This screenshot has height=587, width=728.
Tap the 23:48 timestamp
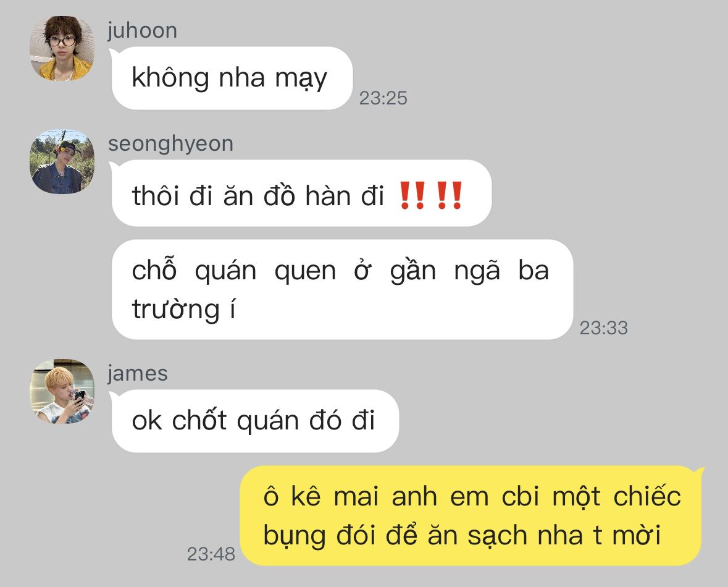211,554
